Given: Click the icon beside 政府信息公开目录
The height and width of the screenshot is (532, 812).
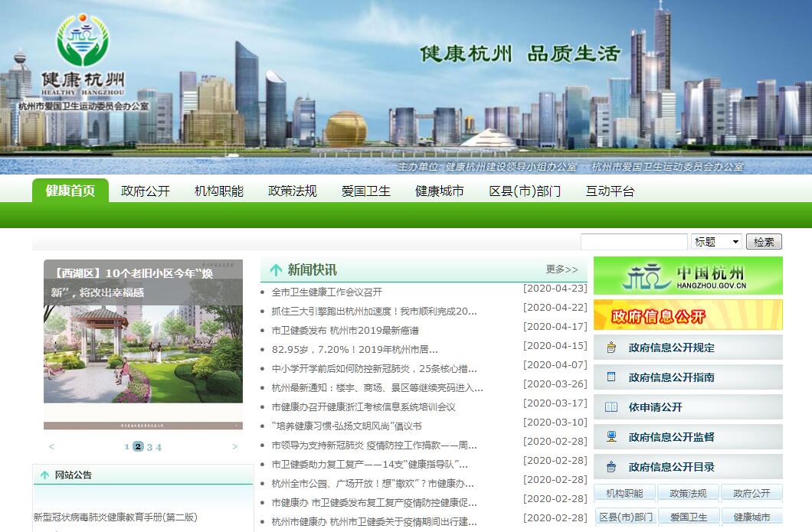Looking at the screenshot, I should [x=611, y=467].
